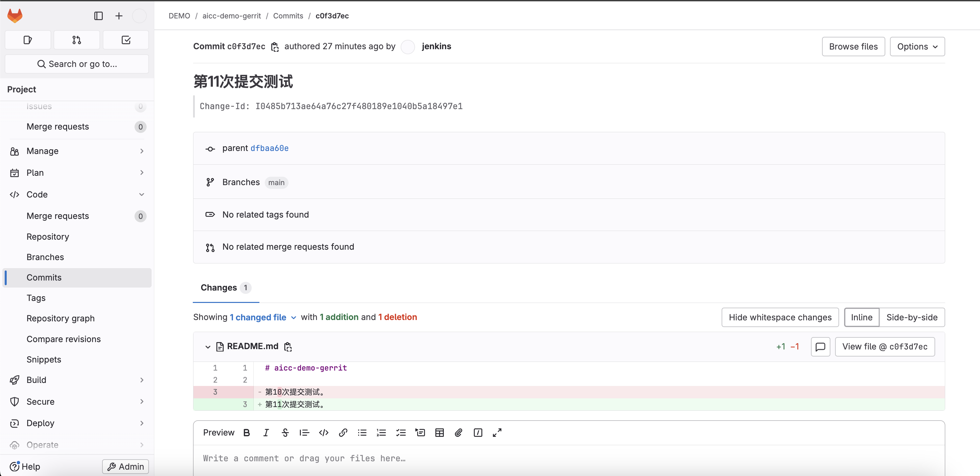Copy the README.md file path

[288, 347]
